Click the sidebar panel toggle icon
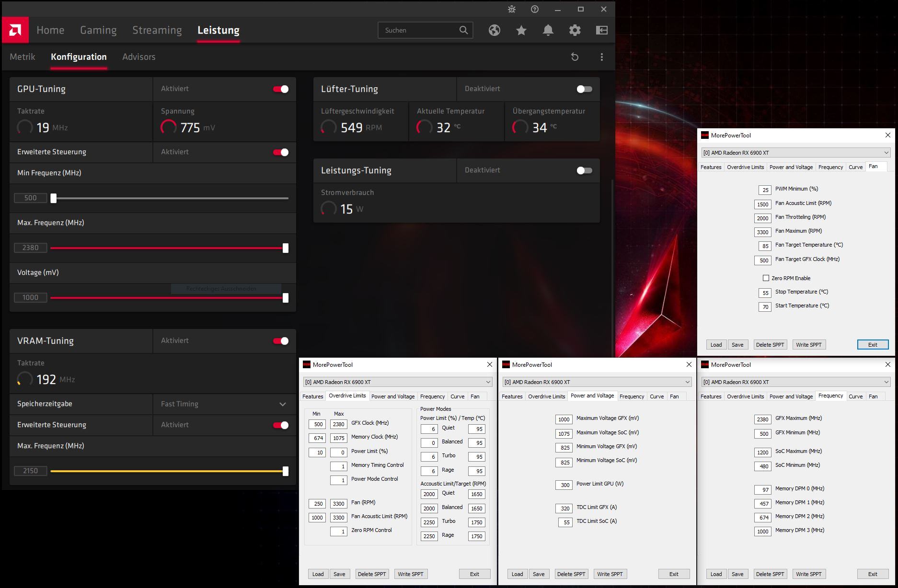The height and width of the screenshot is (588, 898). pos(602,30)
